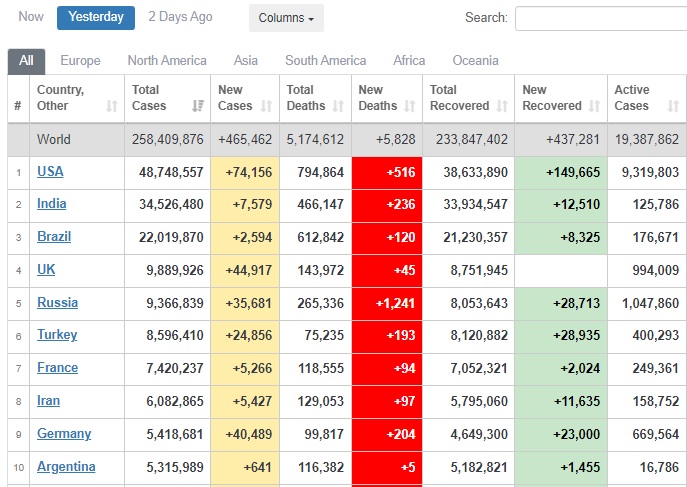687x487 pixels.
Task: Click the Search input field
Action: (x=600, y=18)
